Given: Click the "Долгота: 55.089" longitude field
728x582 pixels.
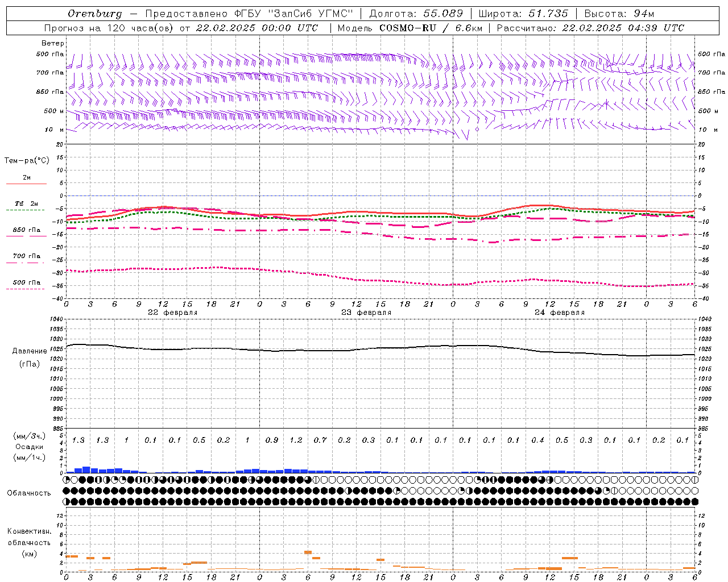Looking at the screenshot, I should 416,14.
